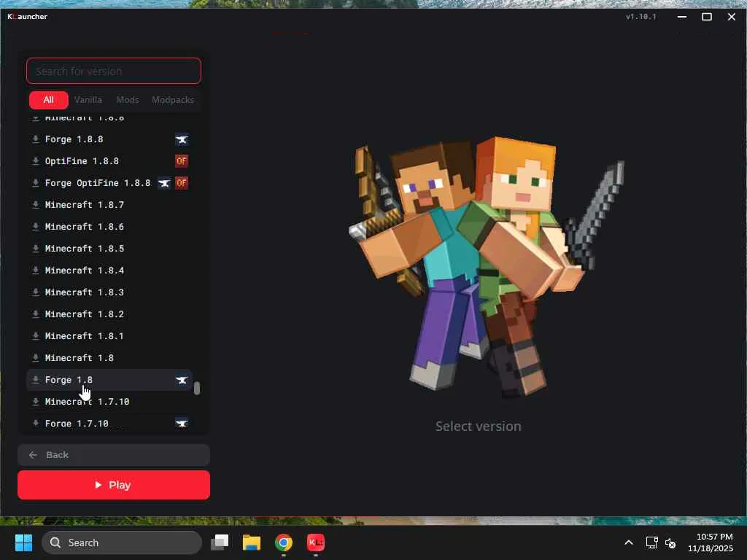Open Google Chrome from the taskbar

284,542
